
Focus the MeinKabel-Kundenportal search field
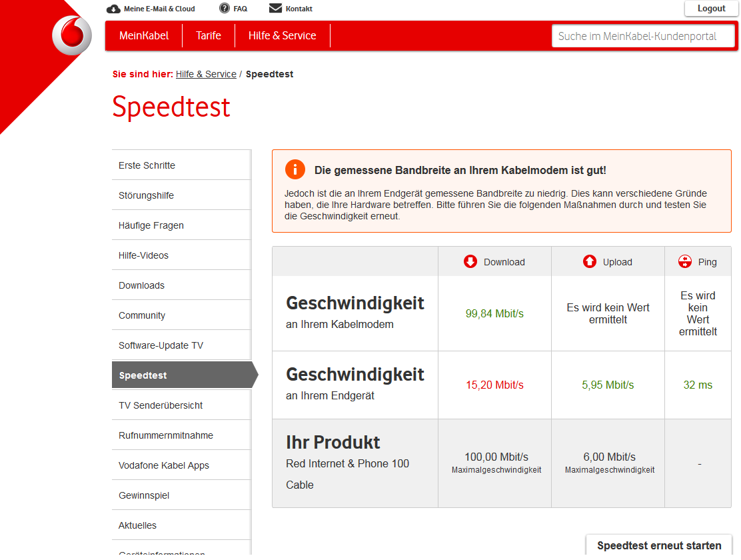click(x=642, y=37)
